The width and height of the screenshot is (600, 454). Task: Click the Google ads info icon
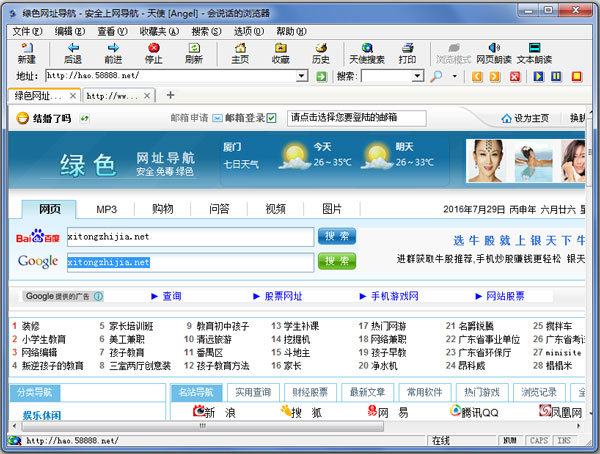tap(98, 296)
